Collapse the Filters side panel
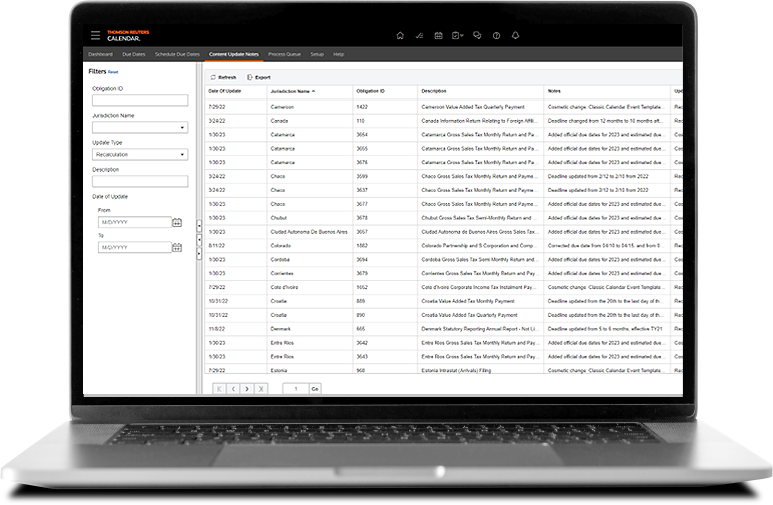 (x=199, y=240)
